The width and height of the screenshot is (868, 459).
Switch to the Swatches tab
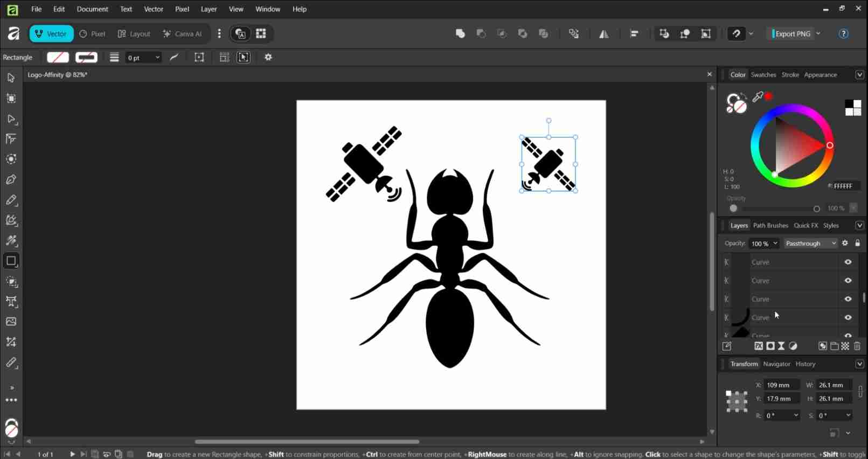click(763, 75)
